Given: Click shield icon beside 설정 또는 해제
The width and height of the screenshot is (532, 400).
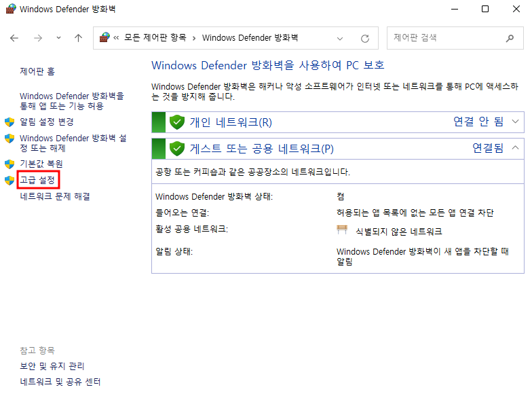Looking at the screenshot, I should (9, 139).
